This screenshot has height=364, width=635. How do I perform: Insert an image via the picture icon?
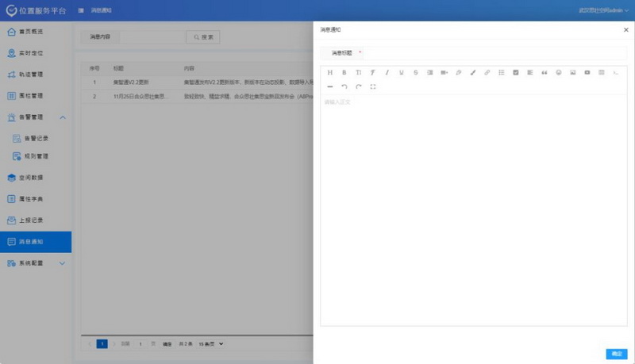[573, 73]
